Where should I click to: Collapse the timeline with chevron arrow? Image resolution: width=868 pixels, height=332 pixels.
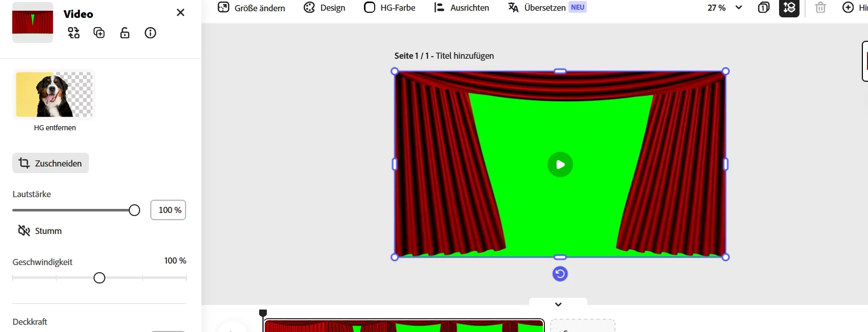pyautogui.click(x=558, y=304)
